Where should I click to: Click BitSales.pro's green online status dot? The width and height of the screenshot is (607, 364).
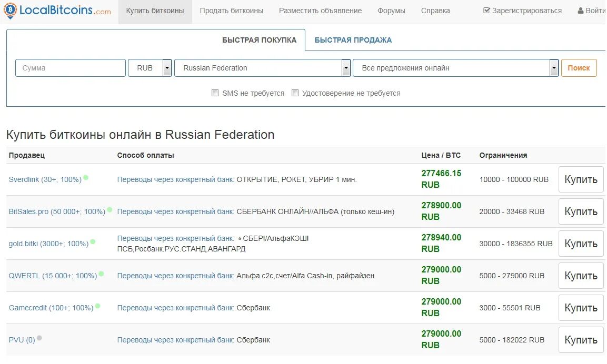click(110, 210)
